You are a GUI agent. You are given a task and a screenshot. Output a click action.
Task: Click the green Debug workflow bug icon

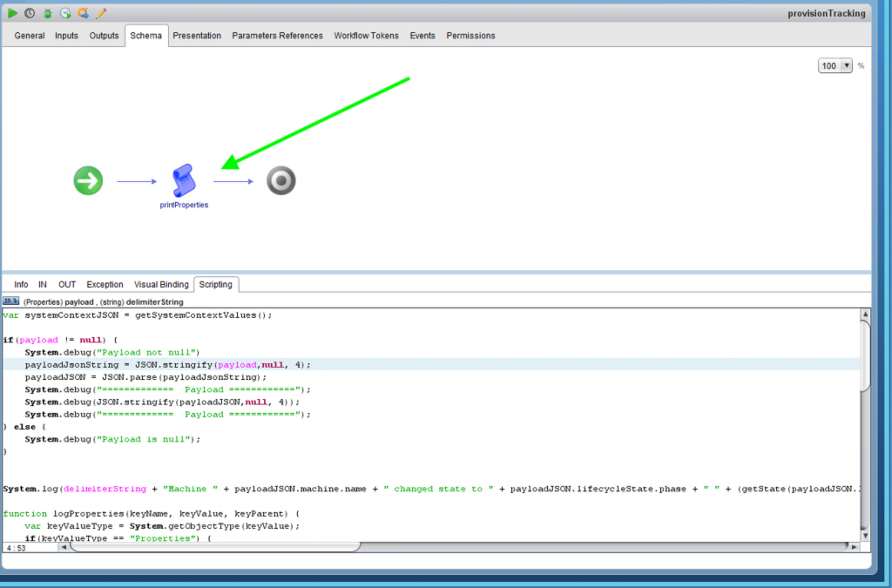click(x=48, y=13)
